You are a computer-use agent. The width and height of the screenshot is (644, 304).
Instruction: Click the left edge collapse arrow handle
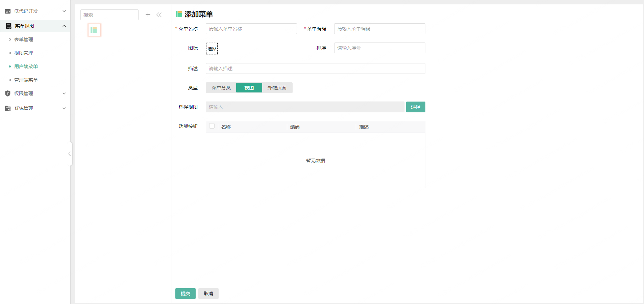coord(70,154)
